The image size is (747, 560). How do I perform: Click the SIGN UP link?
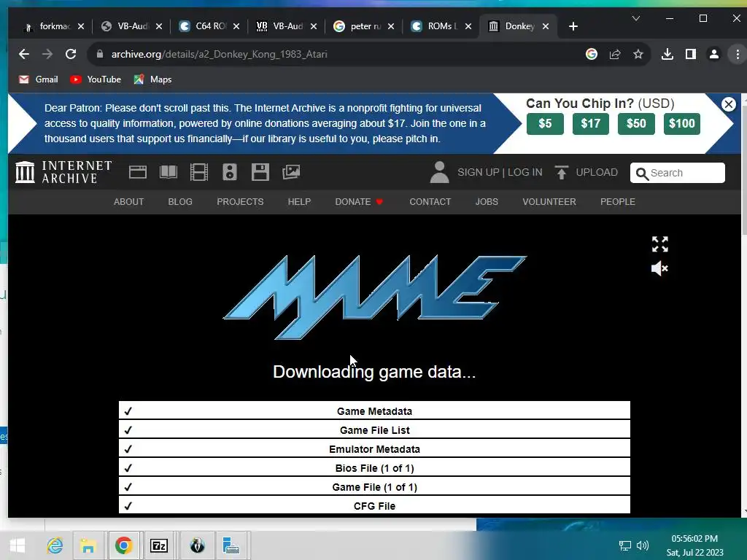coord(479,172)
